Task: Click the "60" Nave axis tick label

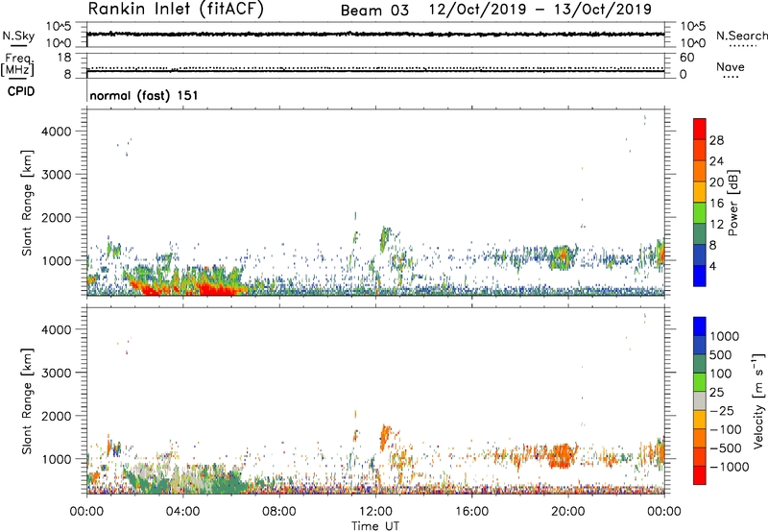Action: [x=686, y=58]
